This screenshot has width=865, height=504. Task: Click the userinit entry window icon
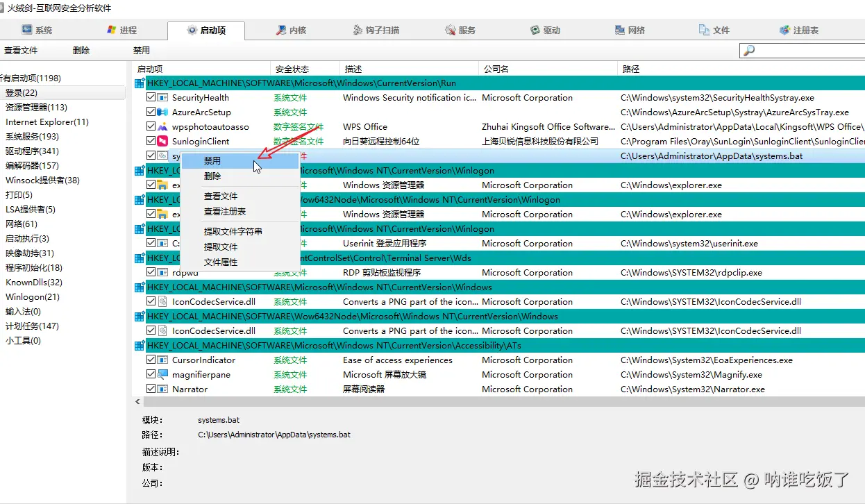(162, 244)
